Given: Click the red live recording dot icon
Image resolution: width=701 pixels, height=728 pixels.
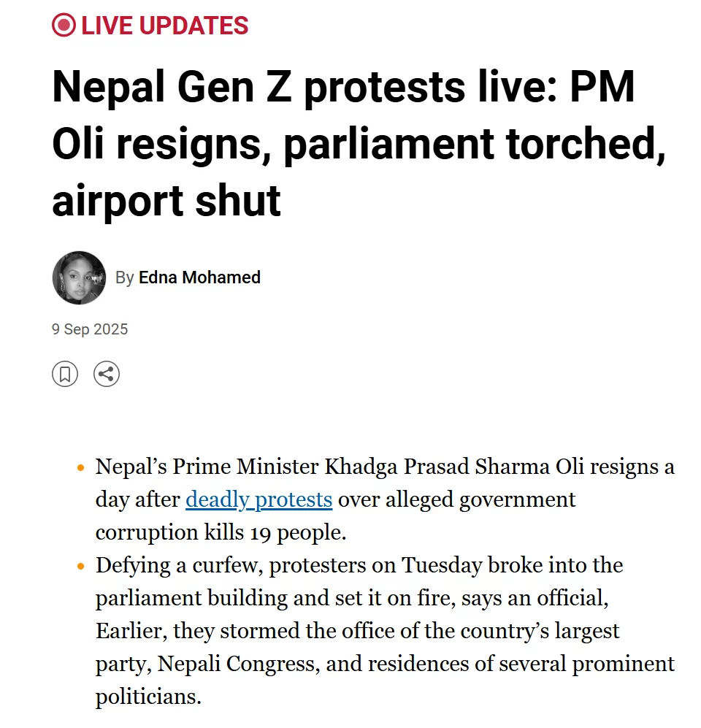Looking at the screenshot, I should [64, 25].
